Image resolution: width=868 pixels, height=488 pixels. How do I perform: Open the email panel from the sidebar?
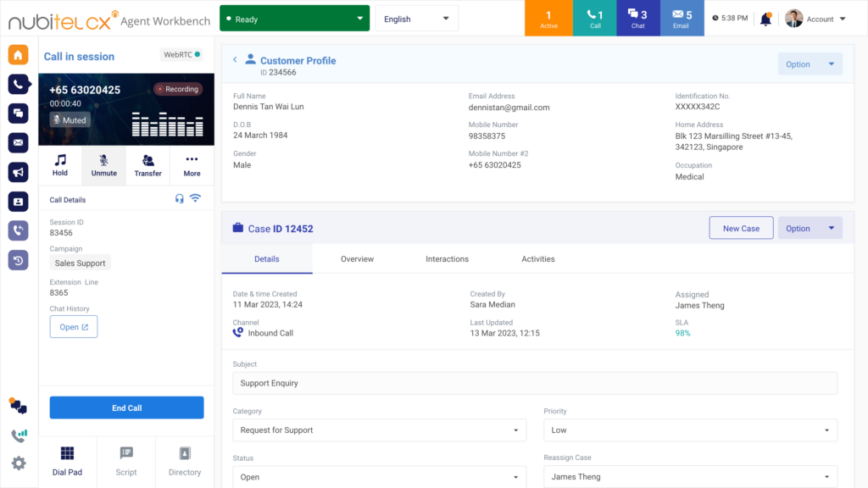(x=17, y=142)
